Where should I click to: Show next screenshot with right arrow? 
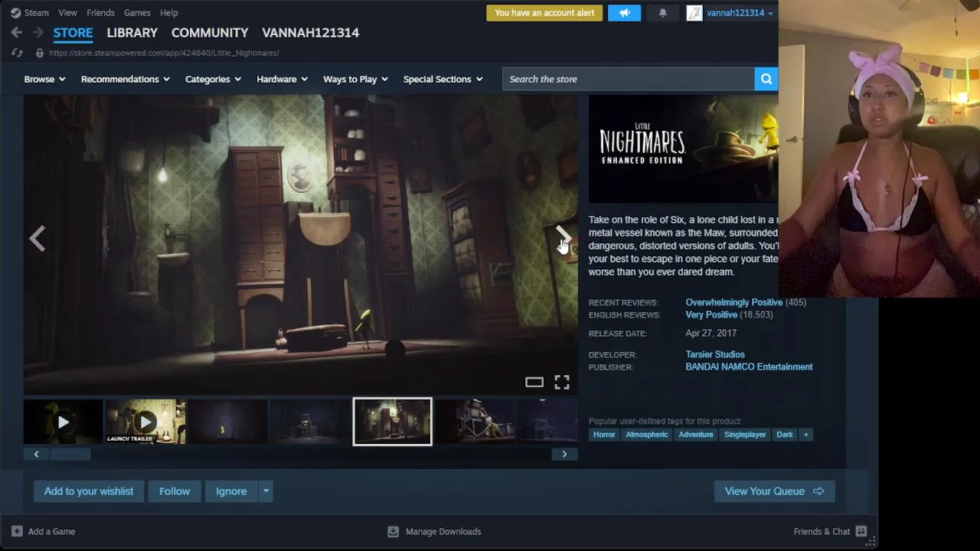click(563, 238)
